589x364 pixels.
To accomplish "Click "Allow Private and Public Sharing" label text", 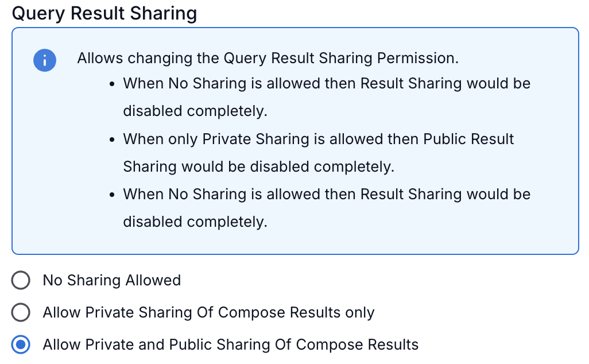I will pos(230,344).
